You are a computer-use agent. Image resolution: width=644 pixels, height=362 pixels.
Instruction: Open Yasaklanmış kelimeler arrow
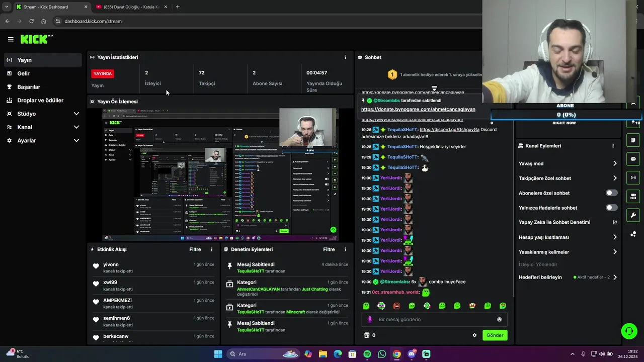pos(615,252)
